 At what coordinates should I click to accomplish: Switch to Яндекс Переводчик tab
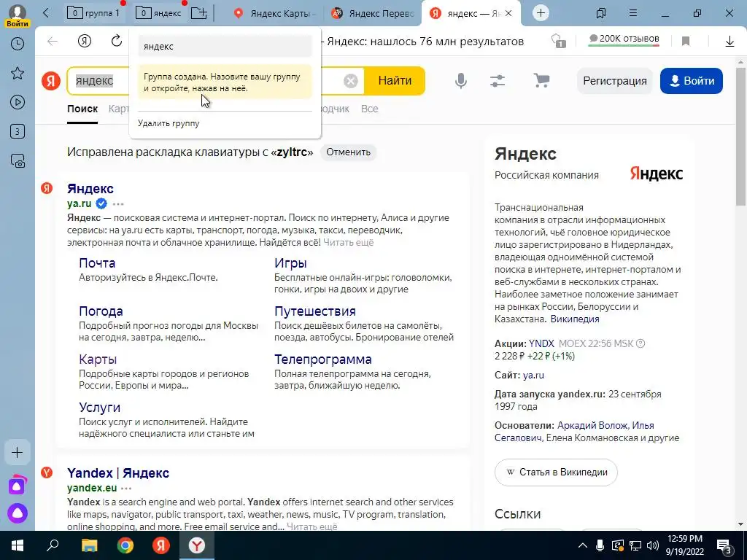click(374, 13)
